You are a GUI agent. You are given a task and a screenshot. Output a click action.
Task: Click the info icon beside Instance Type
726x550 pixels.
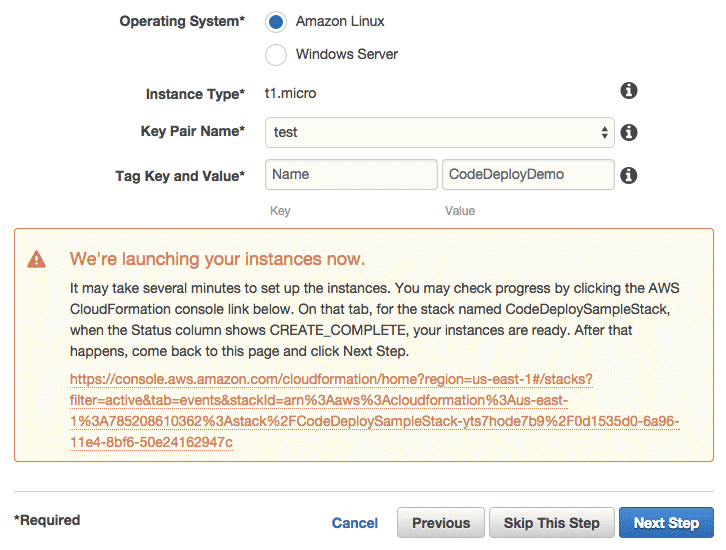[628, 90]
